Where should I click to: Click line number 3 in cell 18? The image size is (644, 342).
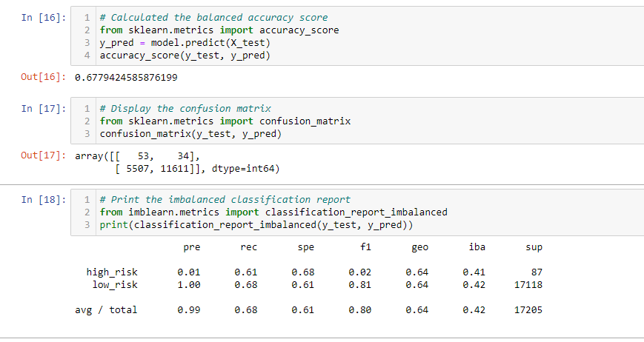point(87,225)
